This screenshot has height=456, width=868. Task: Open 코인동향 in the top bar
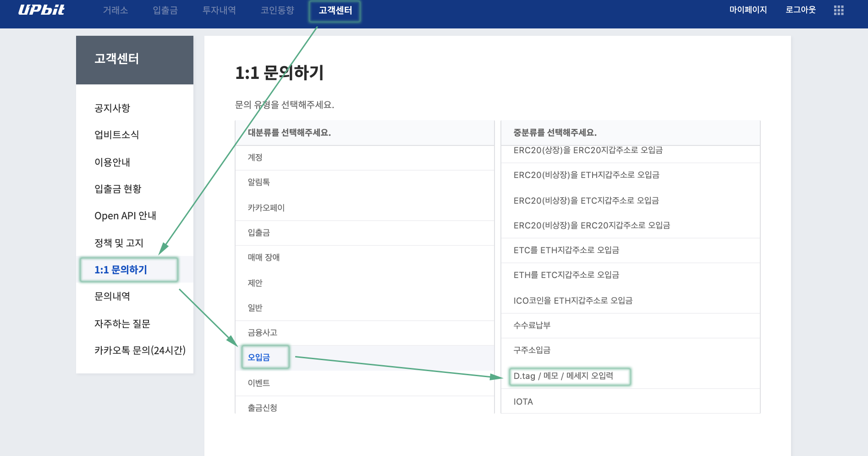[x=277, y=10]
